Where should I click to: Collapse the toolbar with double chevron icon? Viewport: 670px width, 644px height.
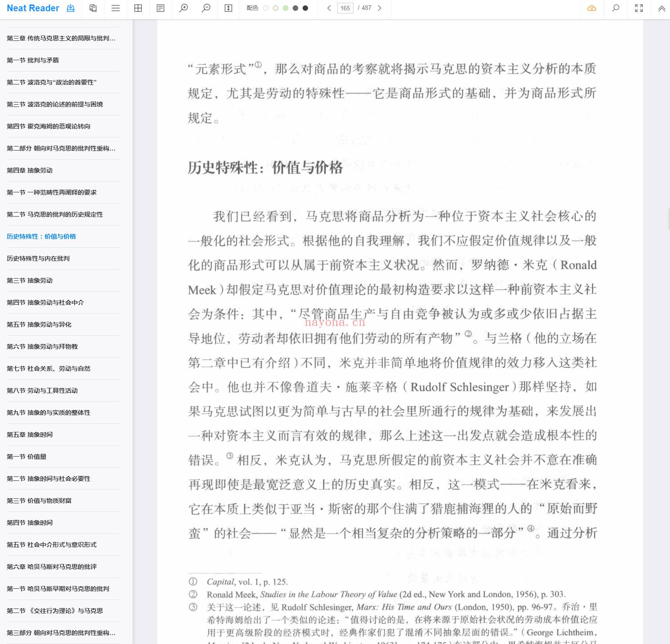coord(662,8)
